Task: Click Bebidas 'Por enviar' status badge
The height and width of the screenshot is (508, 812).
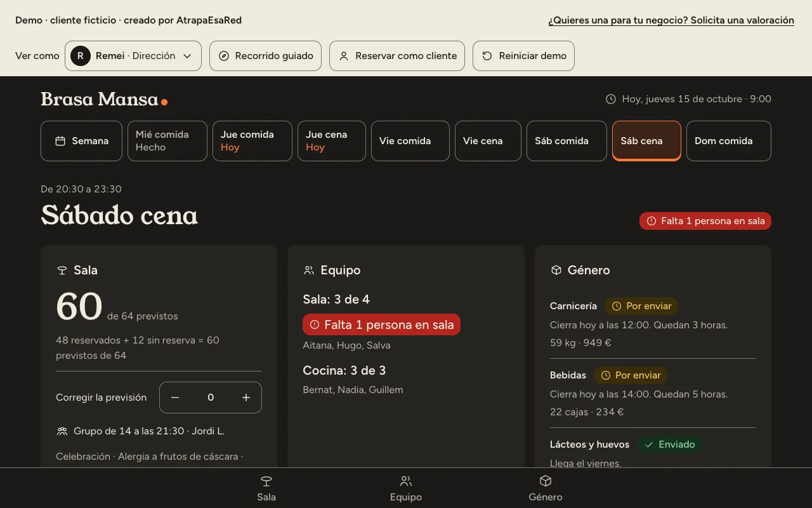Action: (x=631, y=375)
